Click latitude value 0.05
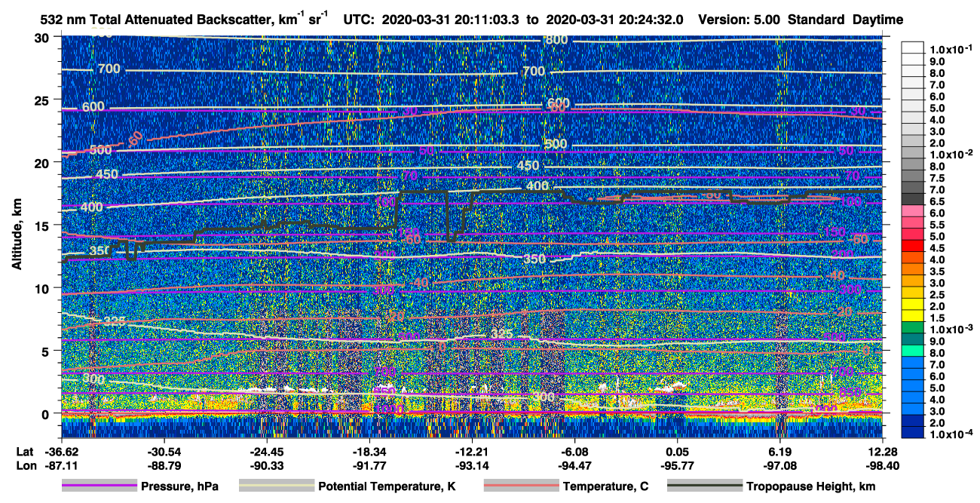Screen dimensions: 980x503 click(x=678, y=451)
